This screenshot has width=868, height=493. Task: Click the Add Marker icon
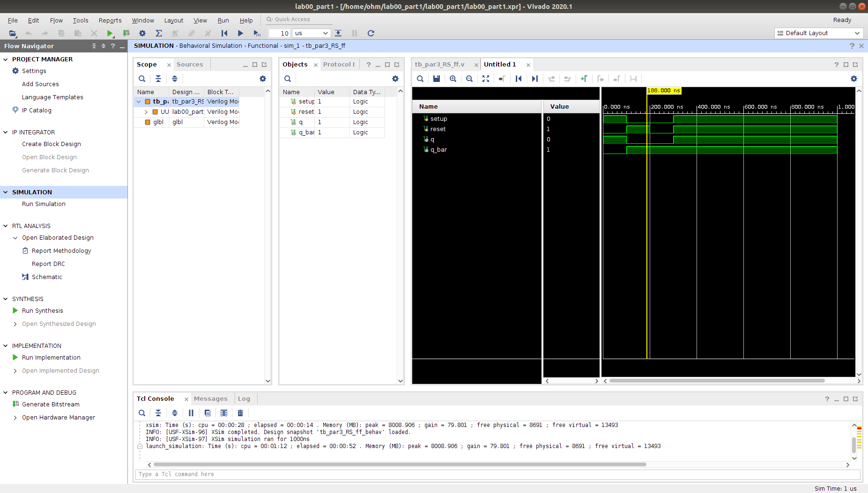click(584, 79)
